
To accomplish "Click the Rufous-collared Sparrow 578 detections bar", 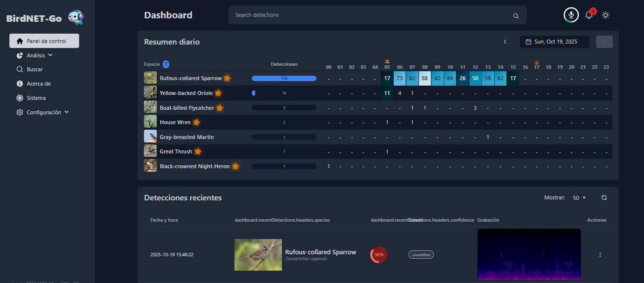I will [284, 78].
